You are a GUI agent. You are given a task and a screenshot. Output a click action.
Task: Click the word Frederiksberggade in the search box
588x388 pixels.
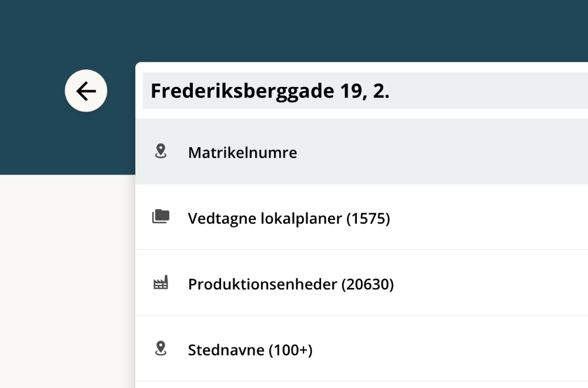tap(243, 91)
